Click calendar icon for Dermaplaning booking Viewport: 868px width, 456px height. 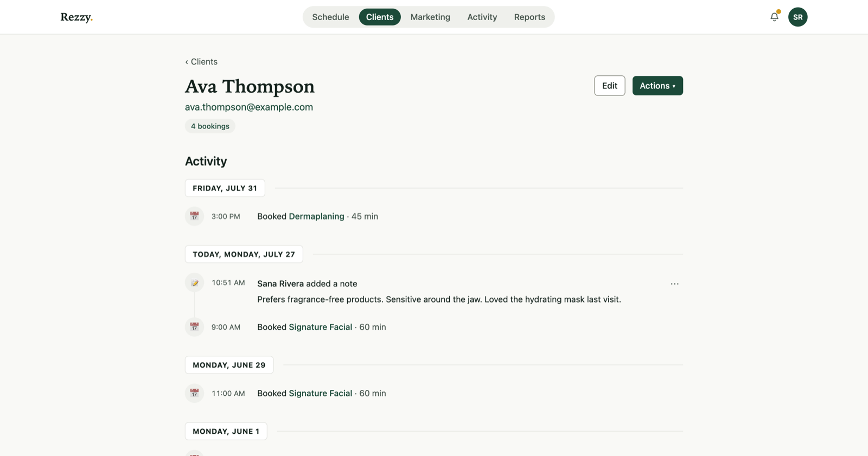click(x=194, y=216)
